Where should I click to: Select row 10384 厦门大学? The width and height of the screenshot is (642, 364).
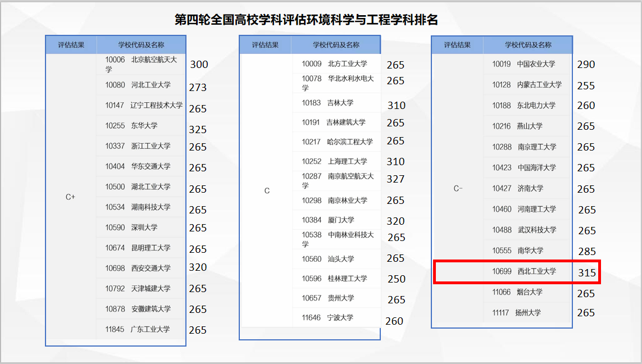point(336,220)
